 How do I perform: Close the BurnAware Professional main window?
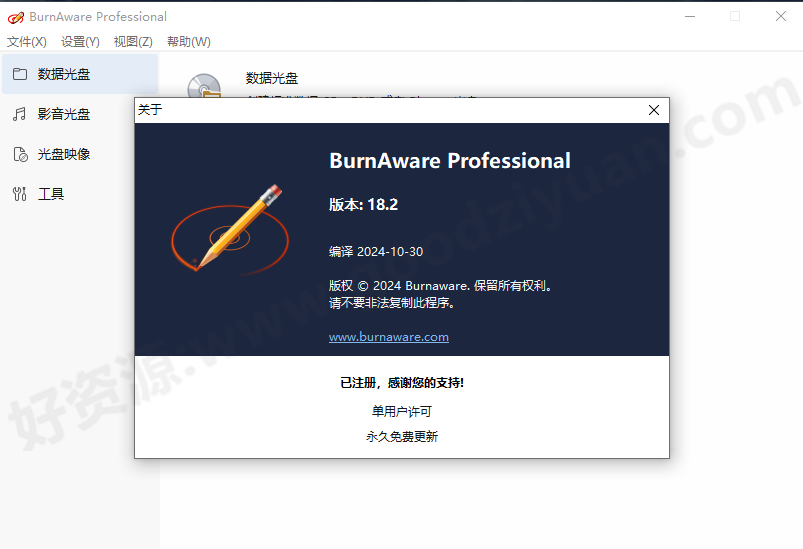point(780,16)
